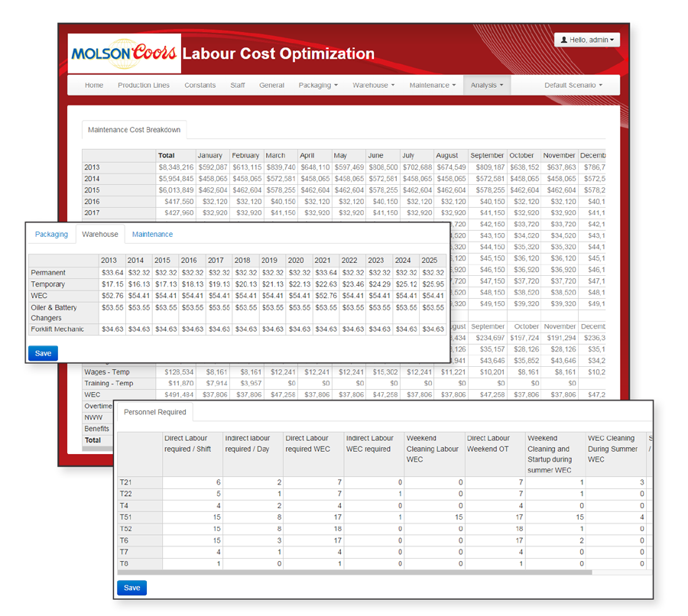Viewport: 688px width, 616px height.
Task: Open the Analysis dropdown menu
Action: click(x=487, y=85)
